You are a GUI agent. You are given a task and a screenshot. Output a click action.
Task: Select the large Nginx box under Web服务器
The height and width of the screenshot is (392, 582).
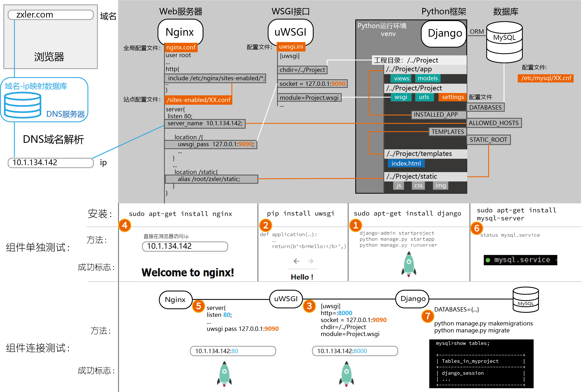180,32
